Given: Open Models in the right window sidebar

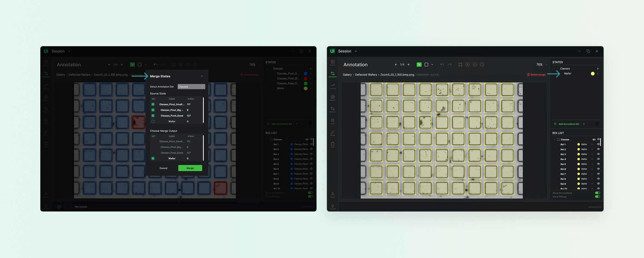Looking at the screenshot, I should pos(333,98).
